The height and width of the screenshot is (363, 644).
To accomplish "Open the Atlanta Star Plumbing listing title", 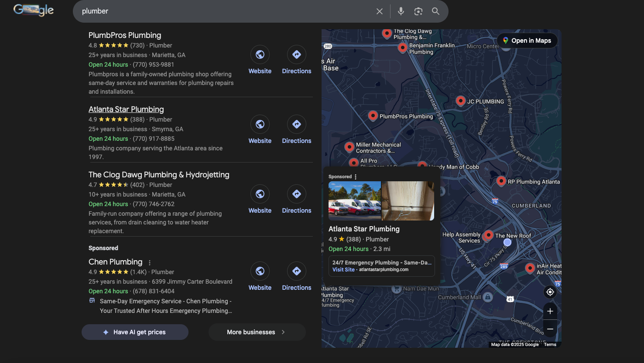I will click(126, 109).
